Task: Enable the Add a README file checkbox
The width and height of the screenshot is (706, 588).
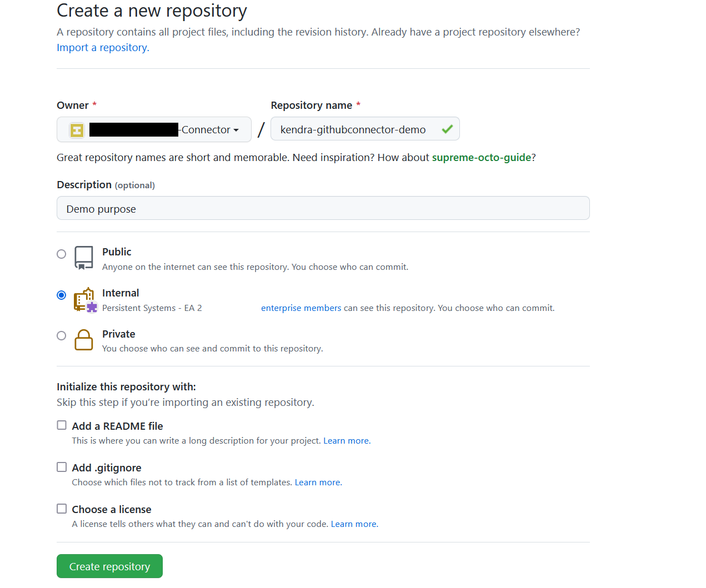Action: click(x=62, y=425)
